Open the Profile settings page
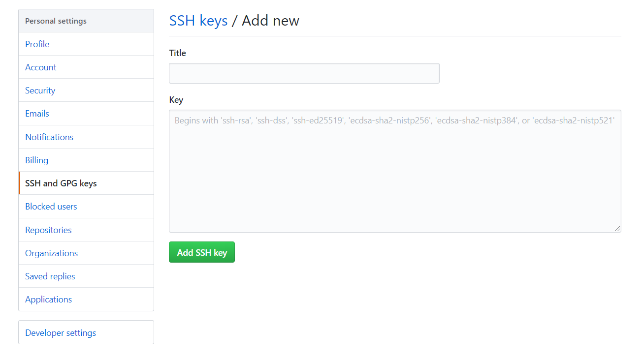The width and height of the screenshot is (644, 359). [37, 44]
